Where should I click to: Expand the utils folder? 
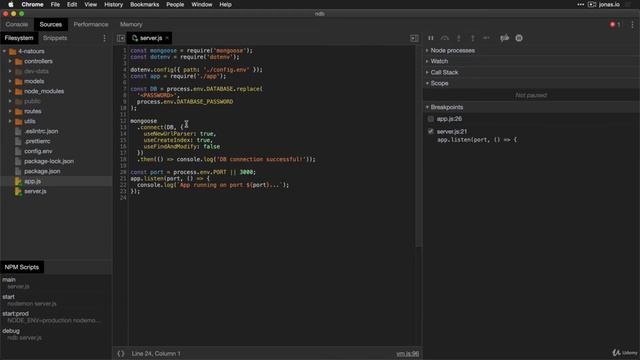click(10, 121)
